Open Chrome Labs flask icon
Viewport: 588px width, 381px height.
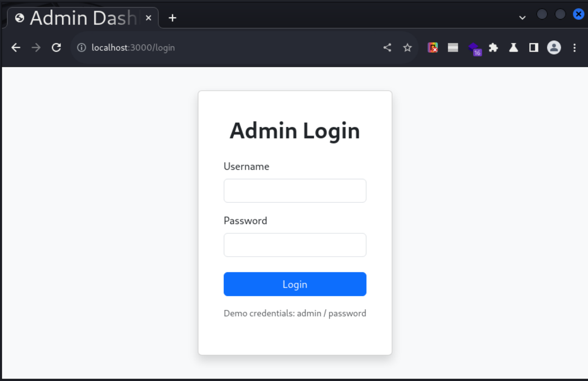[x=513, y=48]
